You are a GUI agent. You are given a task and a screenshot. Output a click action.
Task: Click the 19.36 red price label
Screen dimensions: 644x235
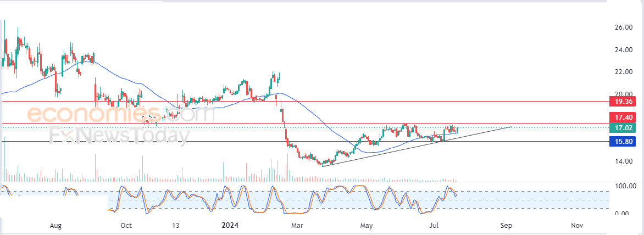tap(623, 101)
